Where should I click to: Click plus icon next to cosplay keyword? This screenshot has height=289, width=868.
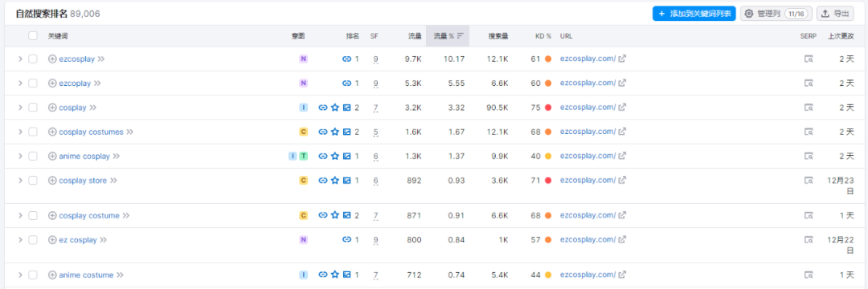click(52, 108)
